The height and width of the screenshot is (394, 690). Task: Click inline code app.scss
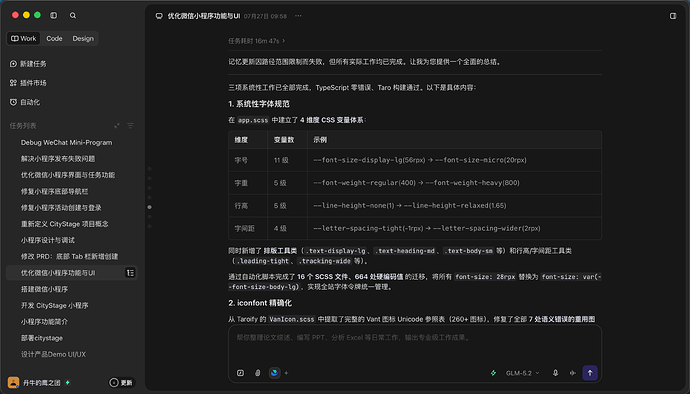(x=253, y=120)
